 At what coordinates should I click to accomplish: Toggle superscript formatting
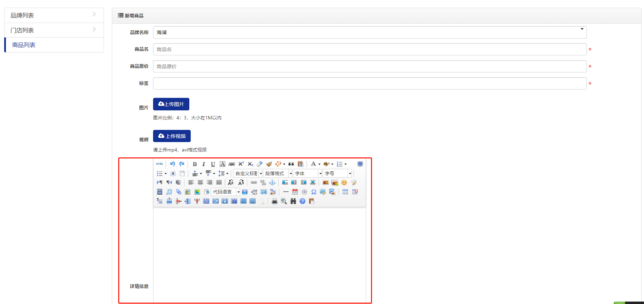(241, 164)
